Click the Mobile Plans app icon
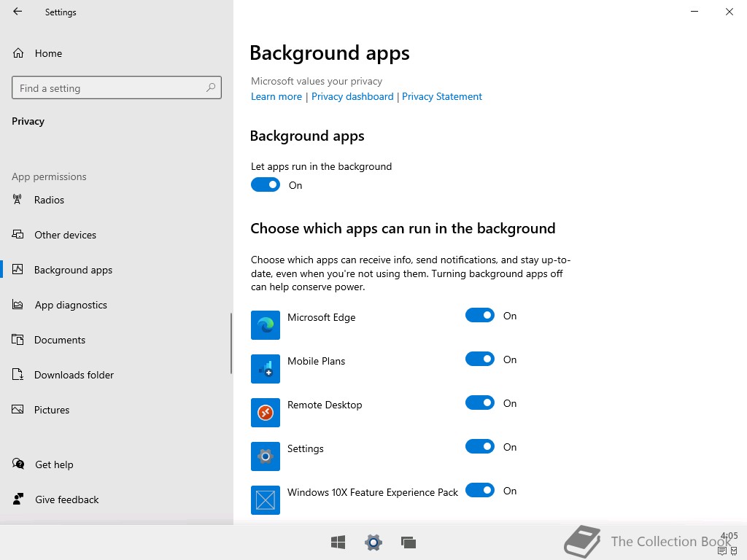The width and height of the screenshot is (747, 560). (266, 369)
